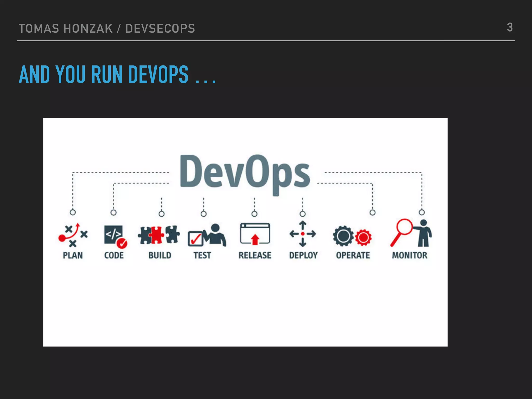Click the MONITOR magnifying glass person icon
This screenshot has width=532, height=399.
click(411, 233)
